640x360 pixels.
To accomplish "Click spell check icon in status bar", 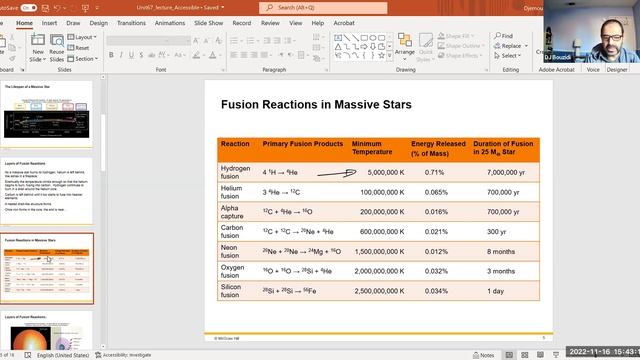I will 28,355.
